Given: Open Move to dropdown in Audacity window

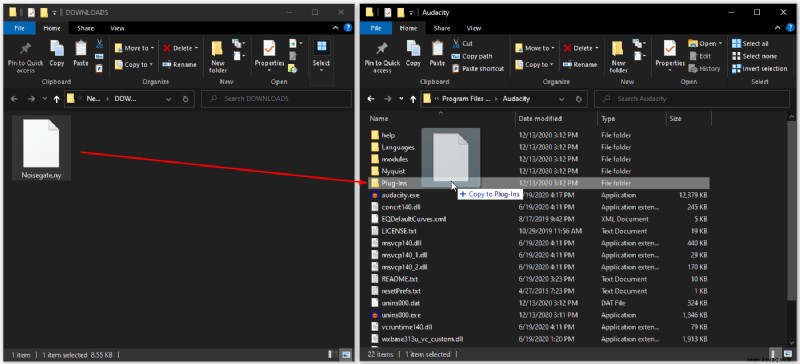Looking at the screenshot, I should (534, 48).
